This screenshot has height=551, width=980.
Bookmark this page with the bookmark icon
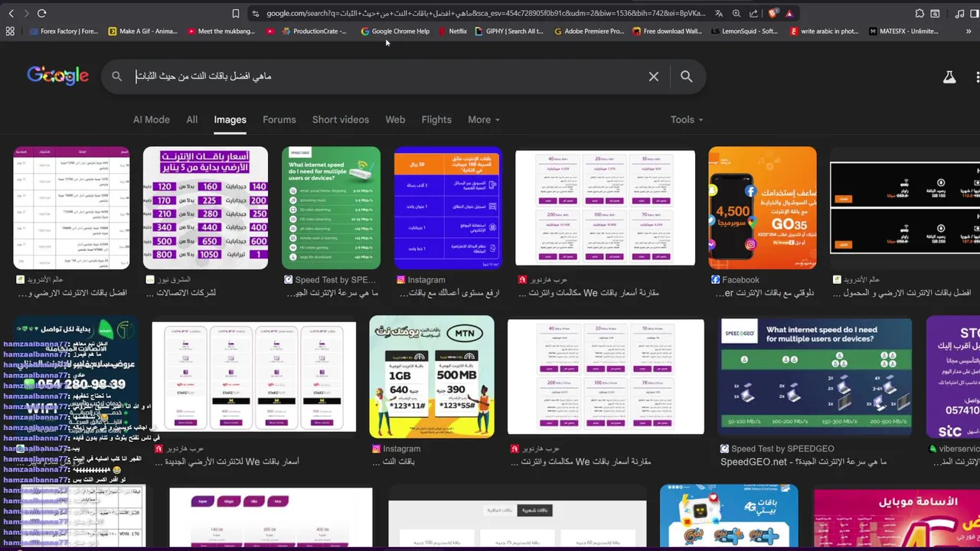point(235,13)
